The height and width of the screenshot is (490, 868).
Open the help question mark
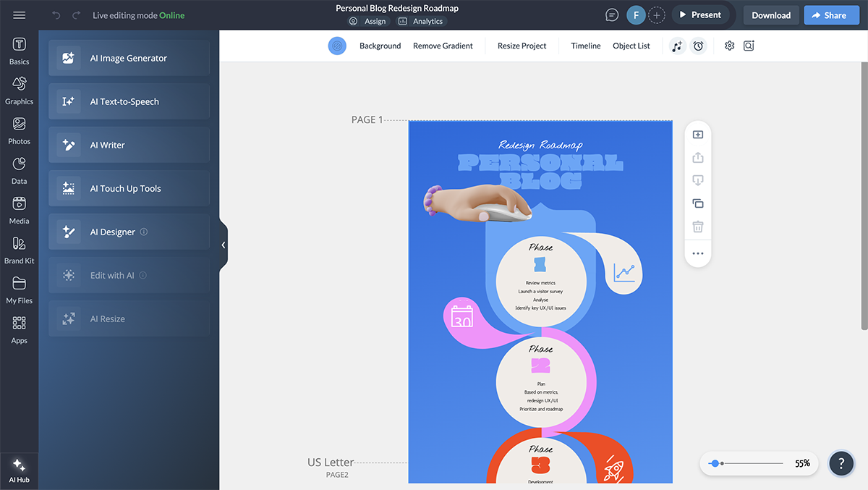pyautogui.click(x=841, y=463)
